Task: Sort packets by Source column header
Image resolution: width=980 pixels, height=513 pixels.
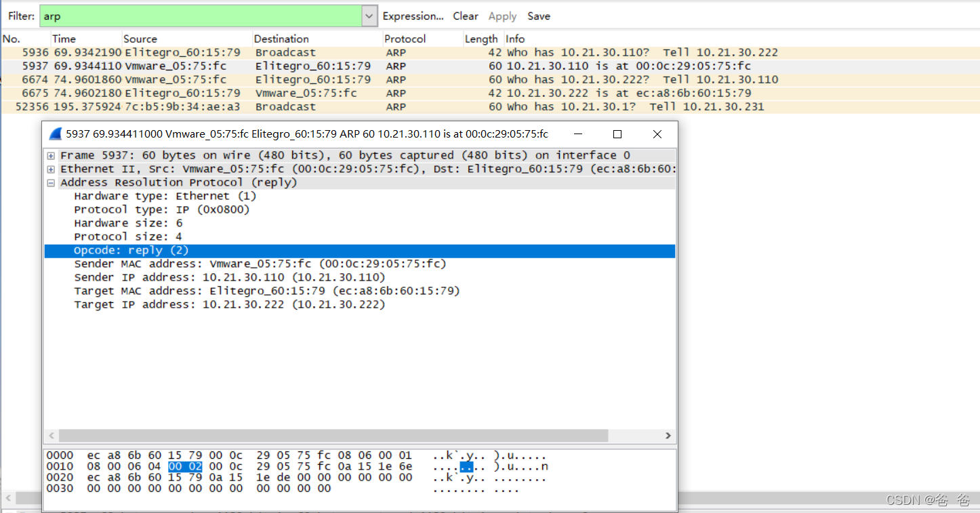Action: tap(186, 39)
